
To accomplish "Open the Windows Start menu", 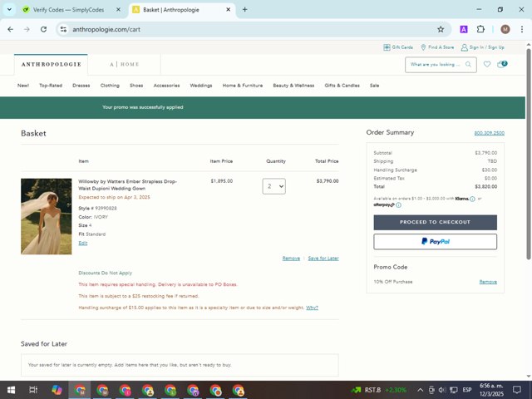I will (11, 390).
